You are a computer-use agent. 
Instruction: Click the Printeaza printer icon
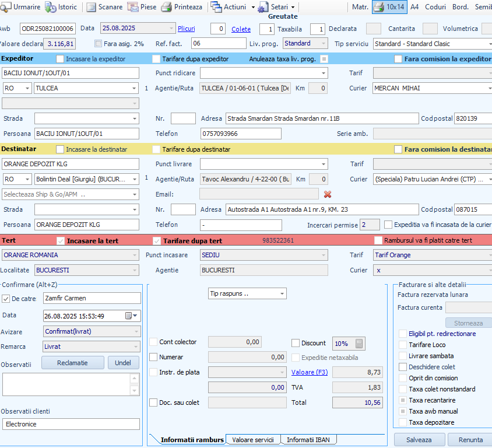pos(167,7)
